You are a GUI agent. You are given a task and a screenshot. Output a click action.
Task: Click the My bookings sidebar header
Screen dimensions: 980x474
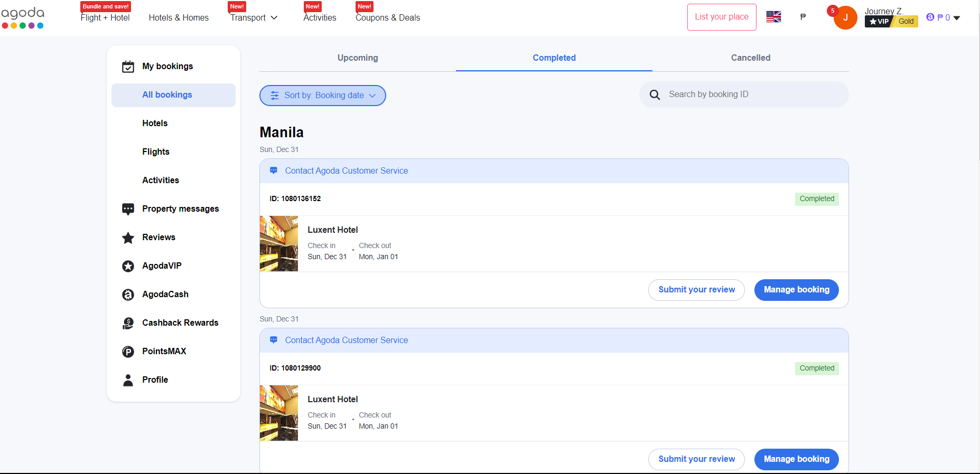click(167, 67)
